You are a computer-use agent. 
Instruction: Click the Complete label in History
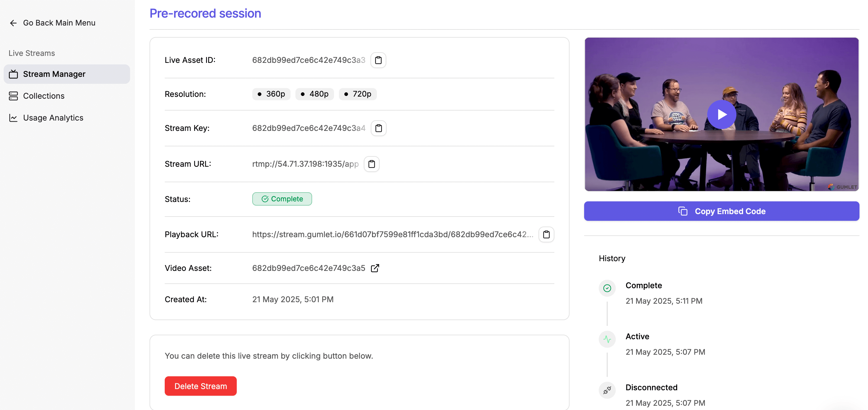click(x=644, y=285)
